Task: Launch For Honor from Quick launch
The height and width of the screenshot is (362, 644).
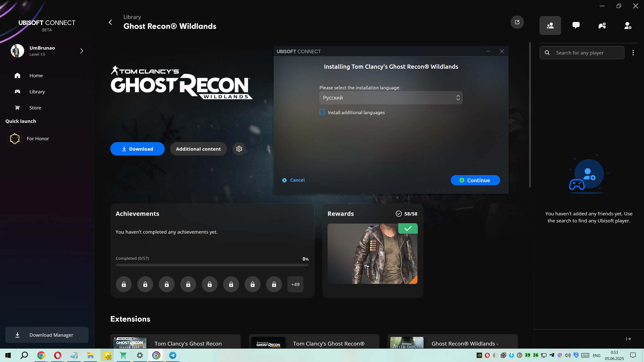Action: click(x=29, y=139)
